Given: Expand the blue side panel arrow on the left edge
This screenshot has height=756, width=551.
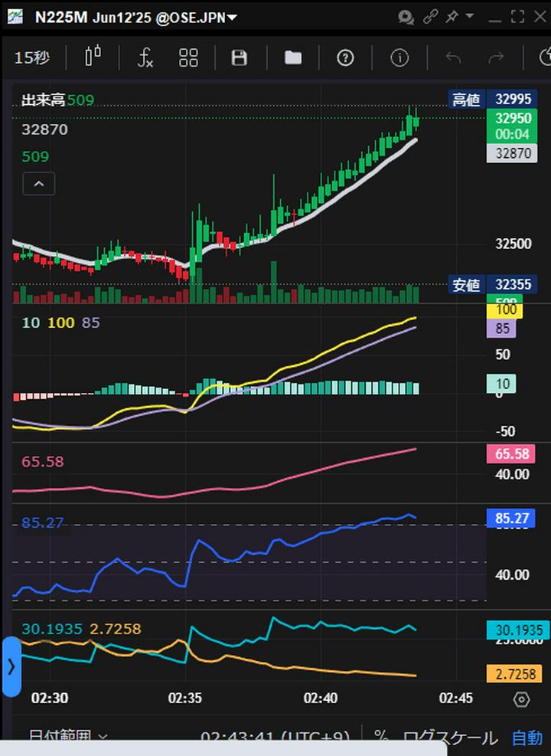Looking at the screenshot, I should (x=11, y=666).
